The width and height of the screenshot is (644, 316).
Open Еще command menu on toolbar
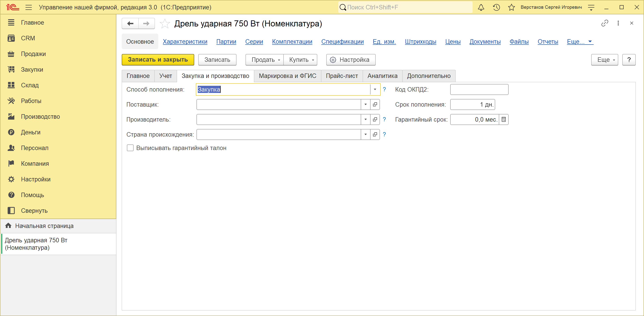point(604,60)
